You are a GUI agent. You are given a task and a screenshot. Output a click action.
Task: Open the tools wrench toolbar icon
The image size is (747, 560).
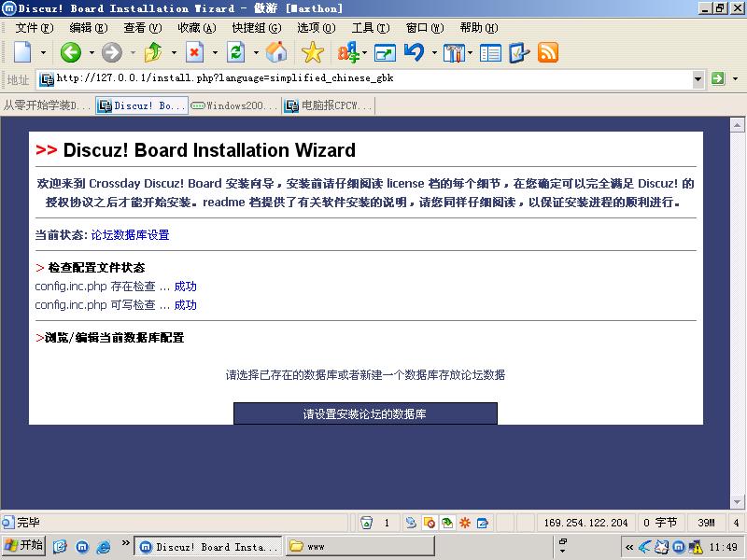click(454, 53)
